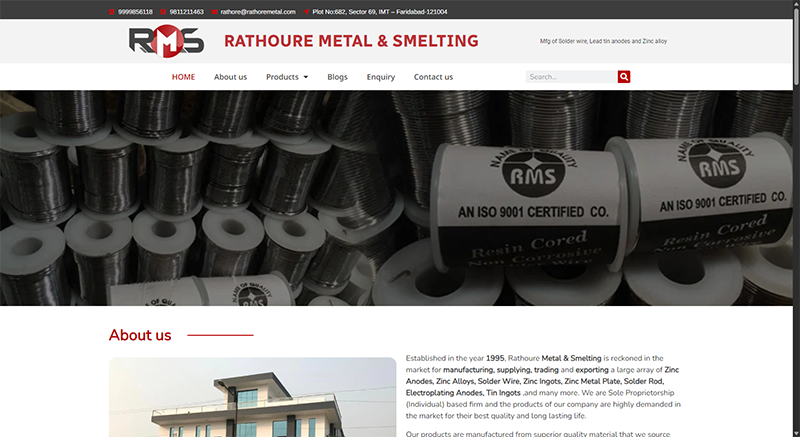Click the RMS logo in header
800x437 pixels.
[x=166, y=41]
